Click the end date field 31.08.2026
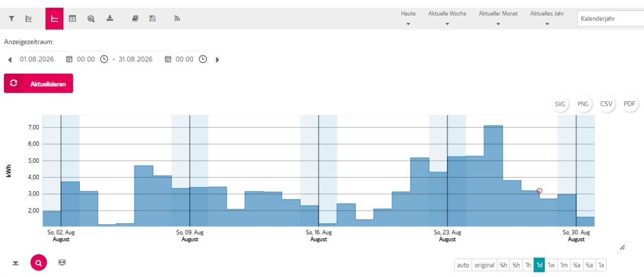644x277 pixels. pos(136,59)
